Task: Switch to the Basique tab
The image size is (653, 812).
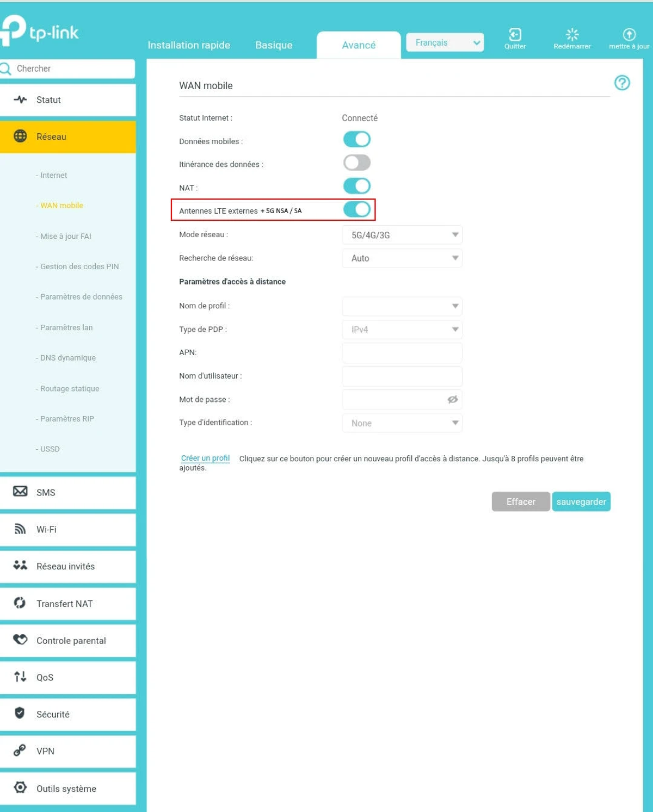Action: tap(274, 45)
